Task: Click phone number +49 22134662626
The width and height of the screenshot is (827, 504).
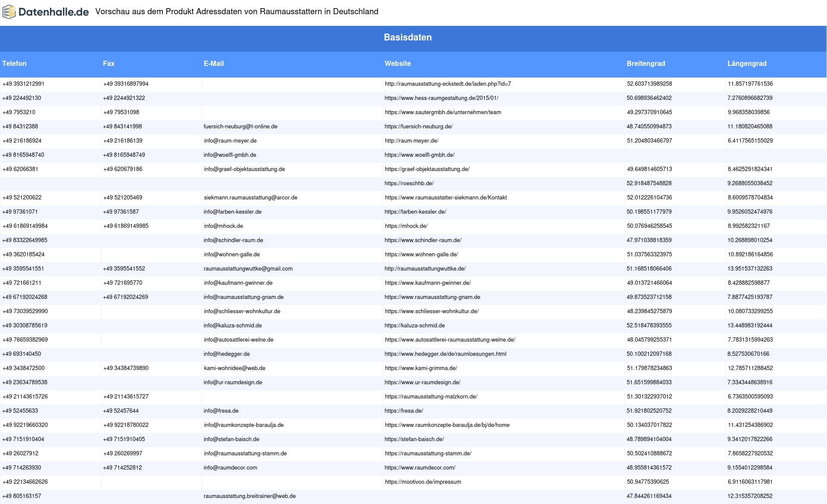Action: pos(25,482)
